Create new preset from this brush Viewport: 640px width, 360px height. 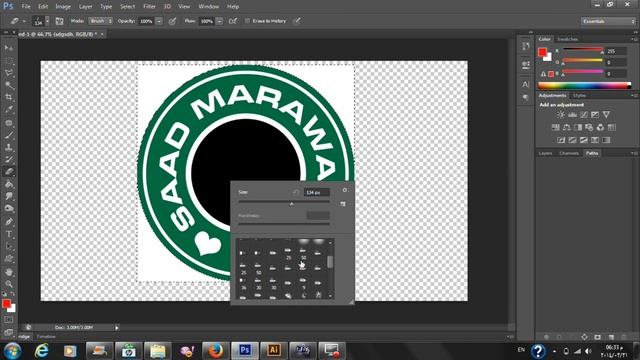[343, 204]
